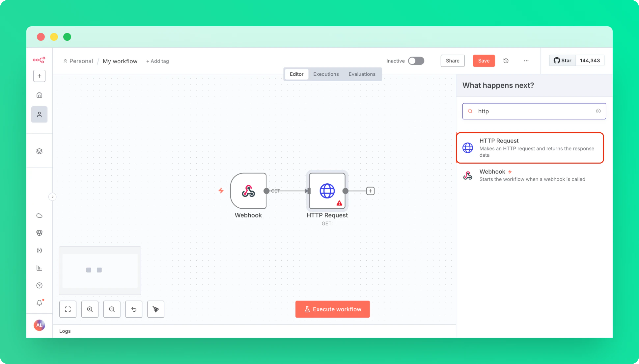Add node after HTTP Request plus
This screenshot has width=639, height=364.
370,191
